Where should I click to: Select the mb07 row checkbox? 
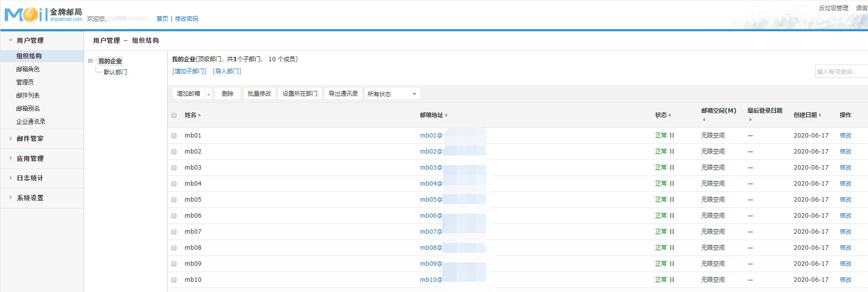(174, 232)
